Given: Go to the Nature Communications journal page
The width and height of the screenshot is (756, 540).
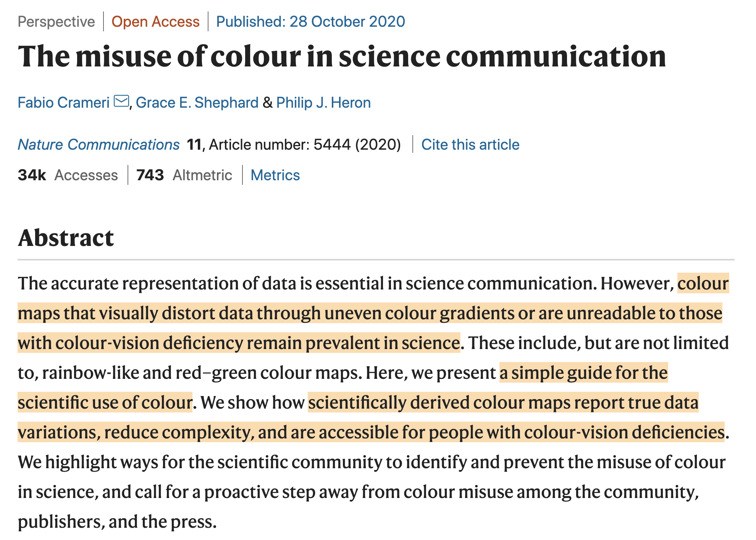Looking at the screenshot, I should point(99,145).
